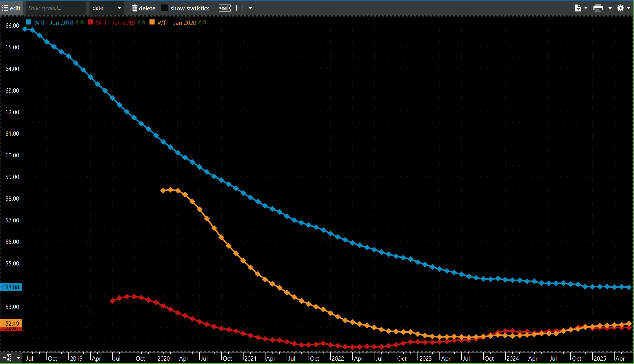634x364 pixels.
Task: Click pencil edit icon next to WTI - Jun 2018
Action: (77, 23)
